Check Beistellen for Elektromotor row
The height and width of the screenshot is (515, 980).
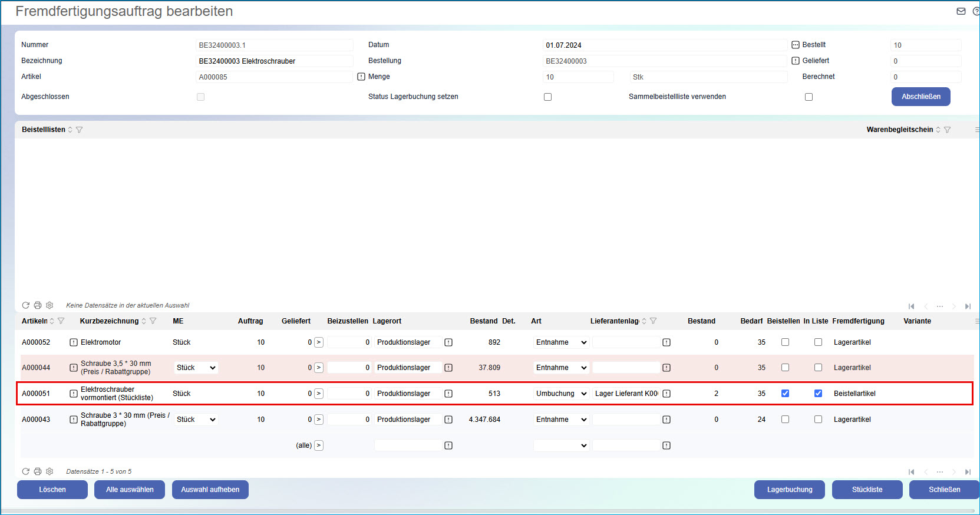(x=785, y=342)
